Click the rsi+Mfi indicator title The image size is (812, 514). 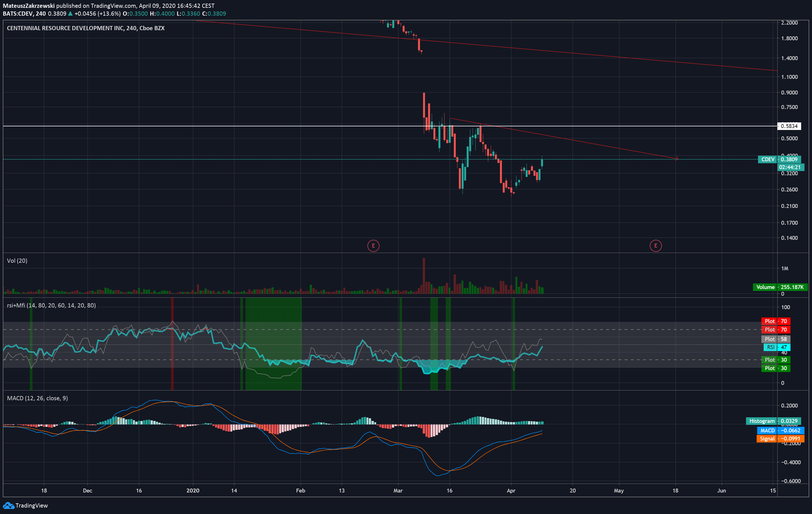point(51,305)
